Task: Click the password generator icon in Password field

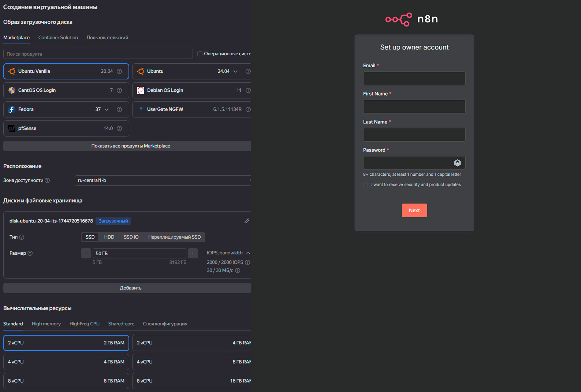Action: (457, 163)
